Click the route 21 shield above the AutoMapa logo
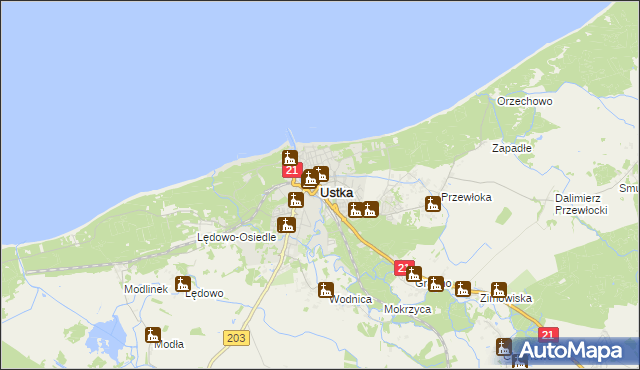The image size is (640, 370). pos(548,335)
